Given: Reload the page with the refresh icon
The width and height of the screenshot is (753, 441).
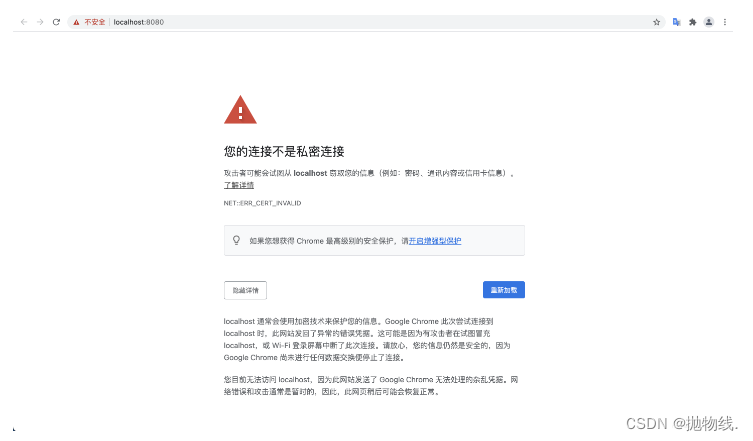Looking at the screenshot, I should [x=56, y=22].
